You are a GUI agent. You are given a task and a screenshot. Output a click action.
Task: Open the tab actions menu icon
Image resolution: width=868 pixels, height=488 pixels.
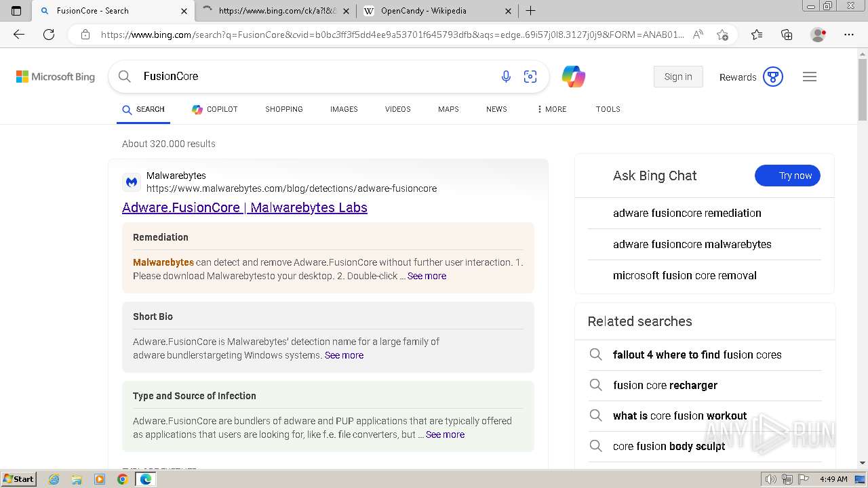(x=16, y=11)
